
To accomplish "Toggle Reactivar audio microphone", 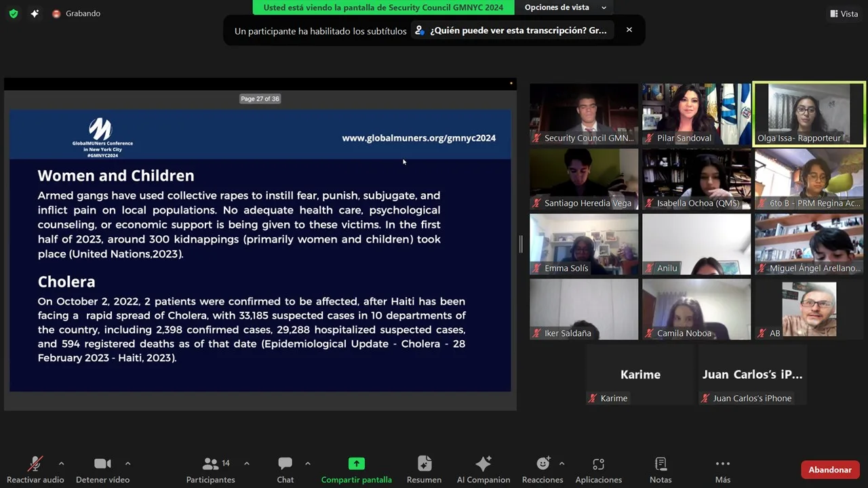I will pos(35,470).
